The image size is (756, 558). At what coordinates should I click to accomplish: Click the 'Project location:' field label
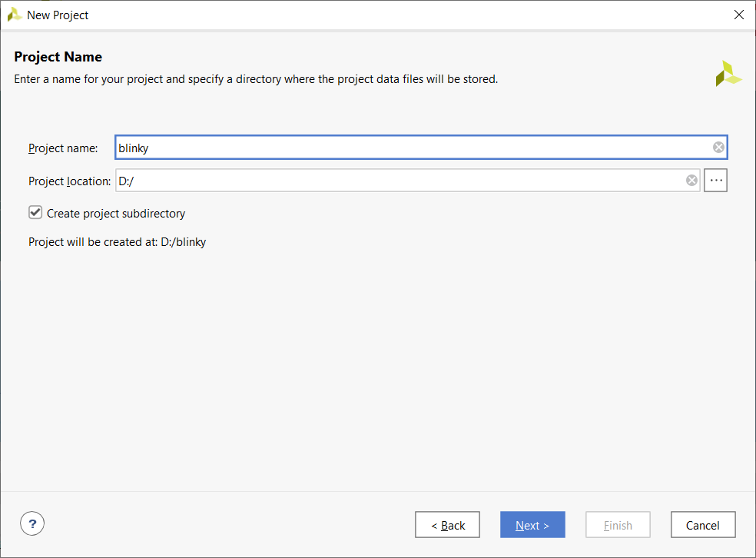pos(69,181)
